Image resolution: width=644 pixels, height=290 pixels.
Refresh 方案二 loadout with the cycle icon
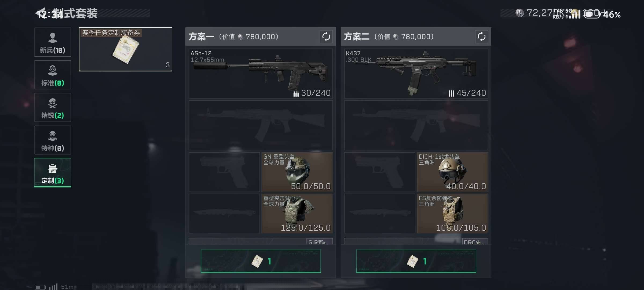tap(481, 37)
